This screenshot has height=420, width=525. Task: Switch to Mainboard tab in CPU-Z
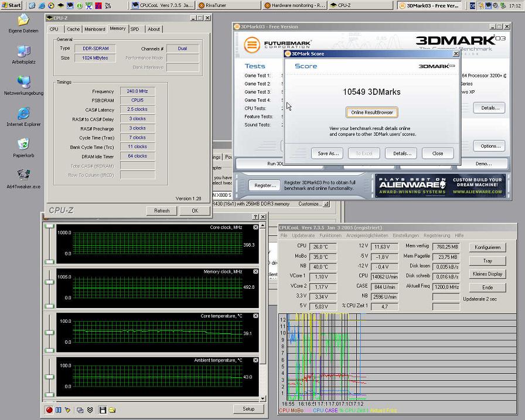(x=95, y=29)
